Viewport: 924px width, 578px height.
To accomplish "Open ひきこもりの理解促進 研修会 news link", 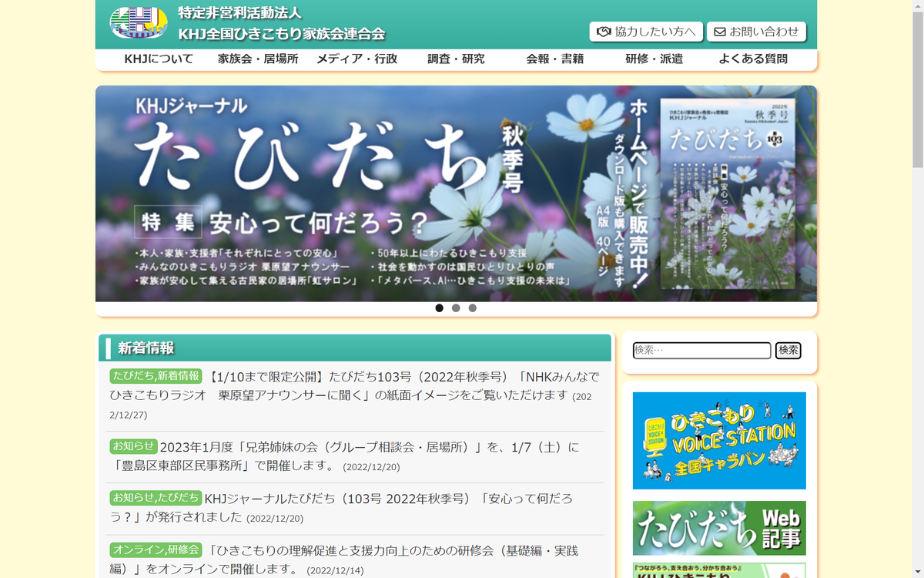I will [344, 560].
